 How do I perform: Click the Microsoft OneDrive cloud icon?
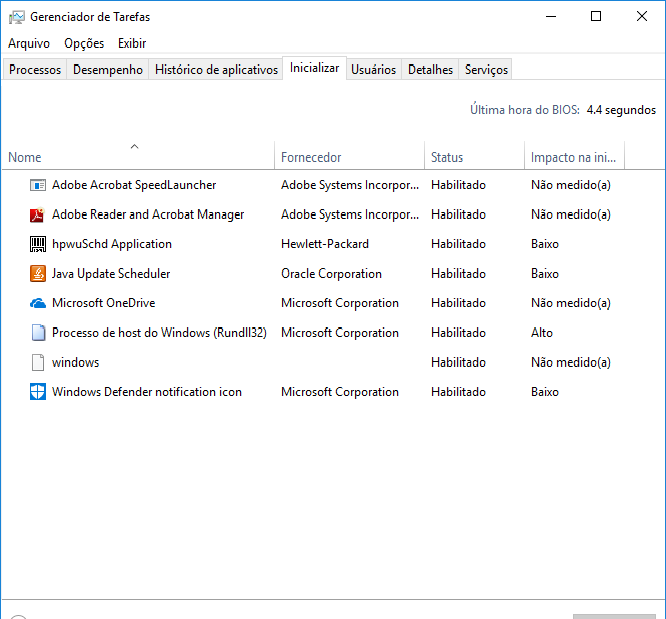38,303
